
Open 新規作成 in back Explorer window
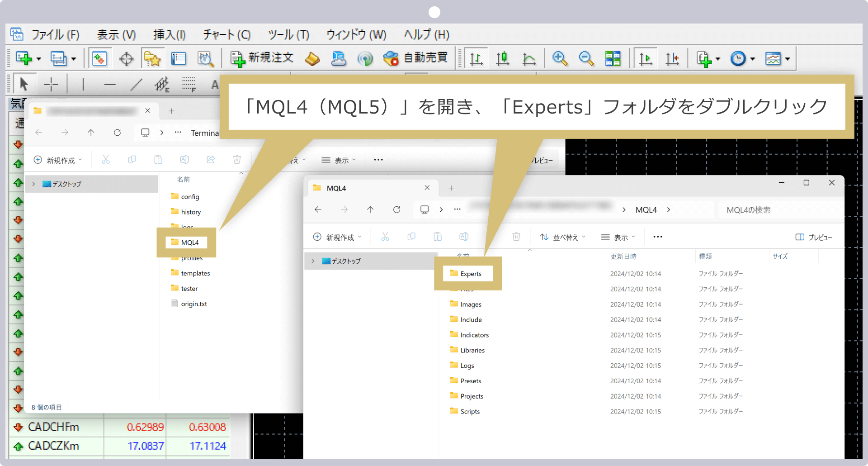coord(58,160)
